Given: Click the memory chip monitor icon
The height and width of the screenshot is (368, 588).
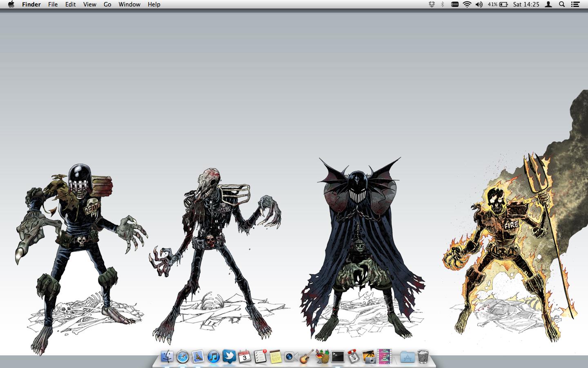Looking at the screenshot, I should [x=454, y=4].
